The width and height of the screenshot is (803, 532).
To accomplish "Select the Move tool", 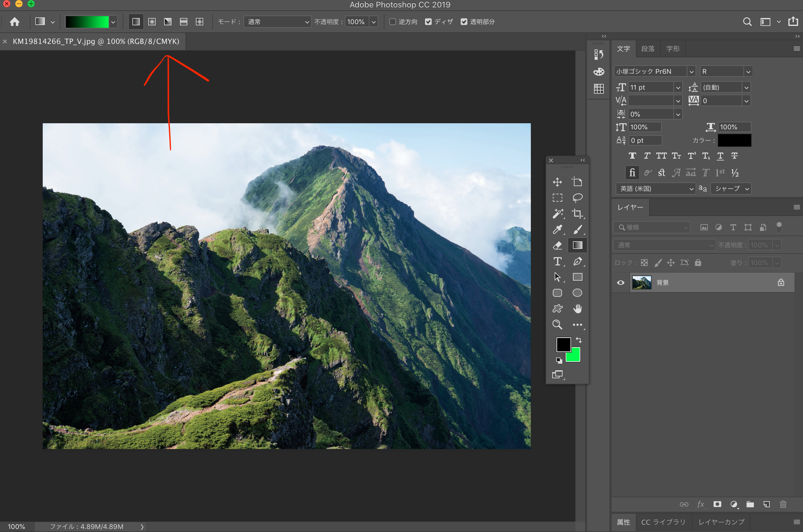I will (557, 182).
